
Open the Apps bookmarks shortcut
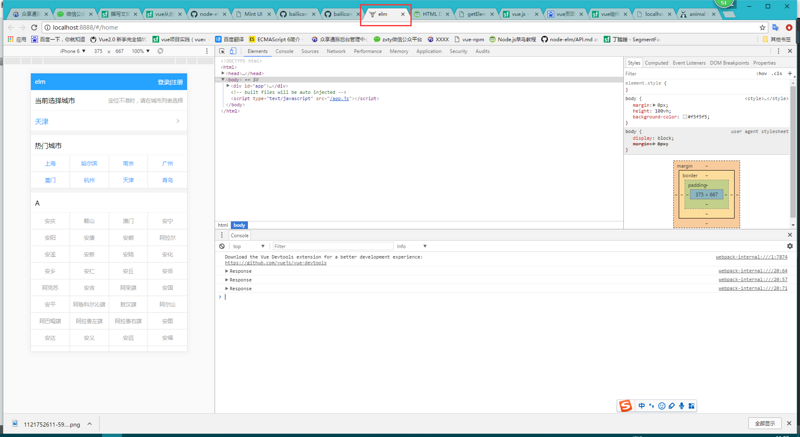(17, 39)
